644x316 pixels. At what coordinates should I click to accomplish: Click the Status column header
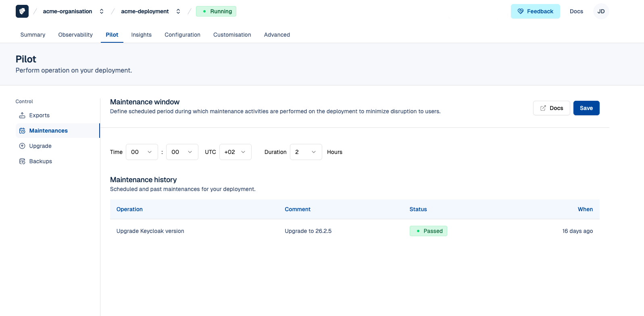(418, 209)
